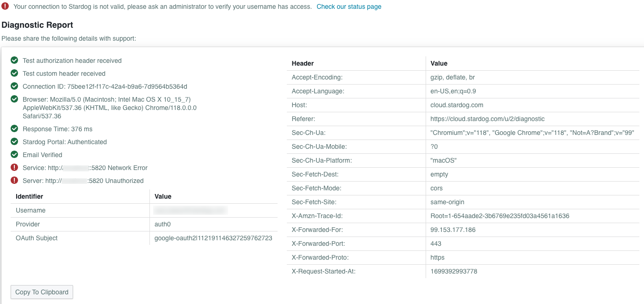The image size is (644, 304).
Task: Click the check icon next to the Browser entry
Action: 14,99
